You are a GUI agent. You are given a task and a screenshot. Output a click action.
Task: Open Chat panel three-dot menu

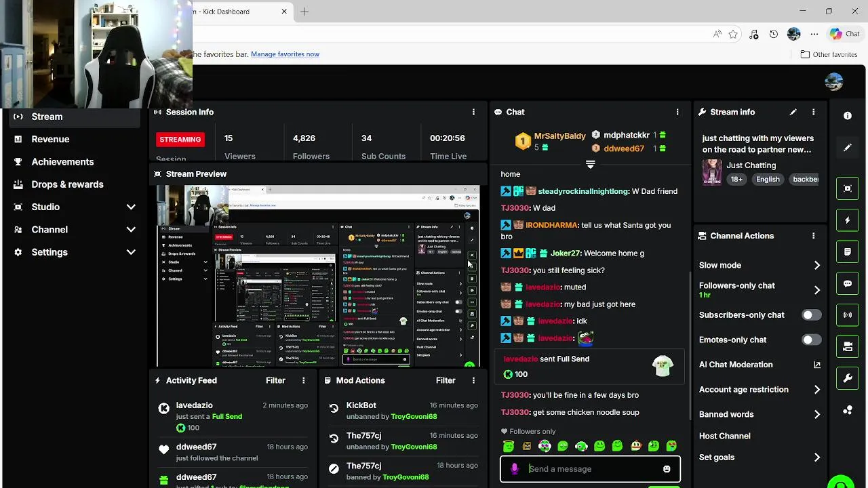tap(677, 112)
